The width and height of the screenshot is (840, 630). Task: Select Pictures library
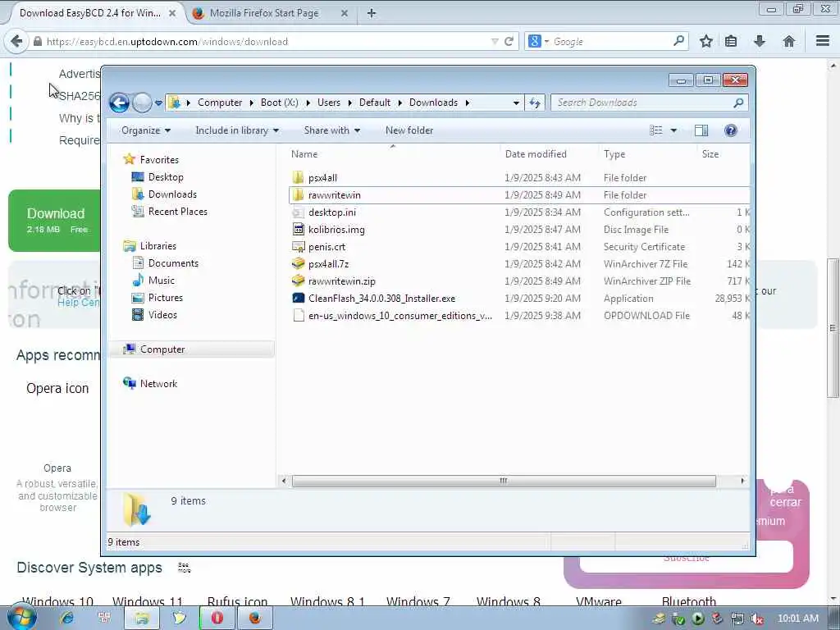(x=157, y=297)
